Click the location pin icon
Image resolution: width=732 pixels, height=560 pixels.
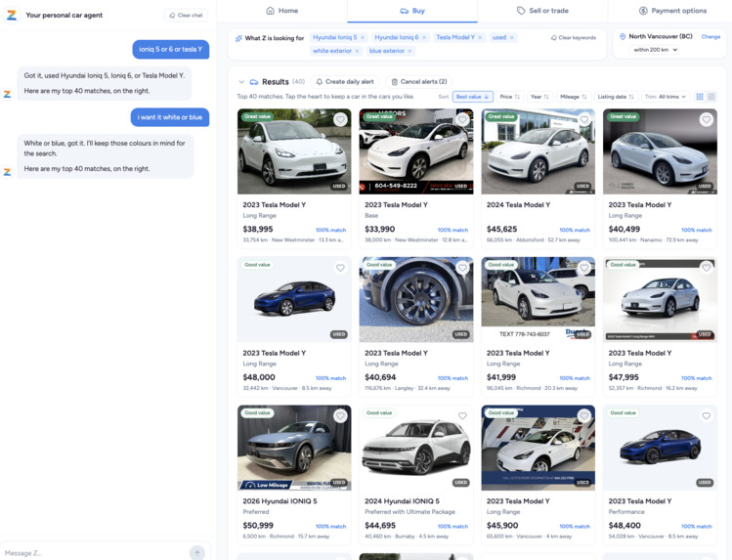click(623, 36)
